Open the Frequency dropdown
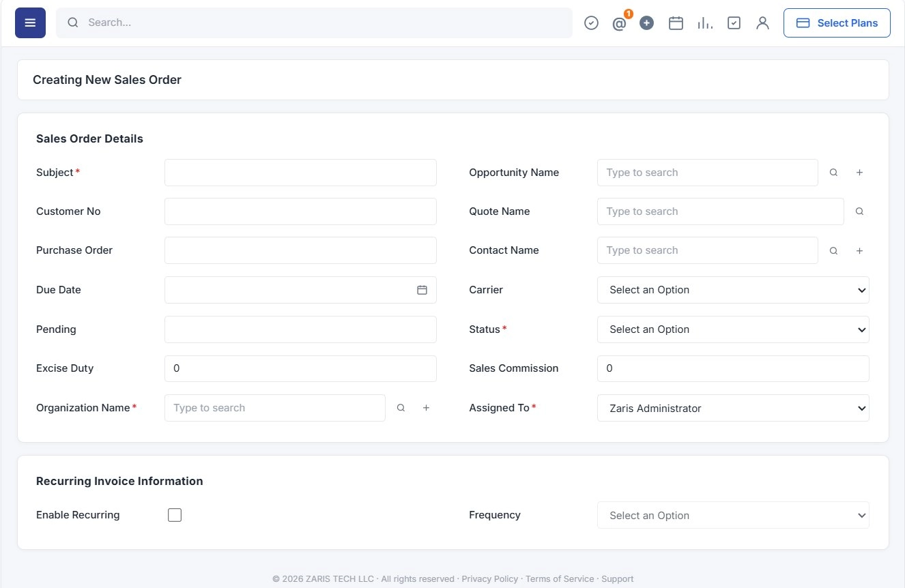 733,516
